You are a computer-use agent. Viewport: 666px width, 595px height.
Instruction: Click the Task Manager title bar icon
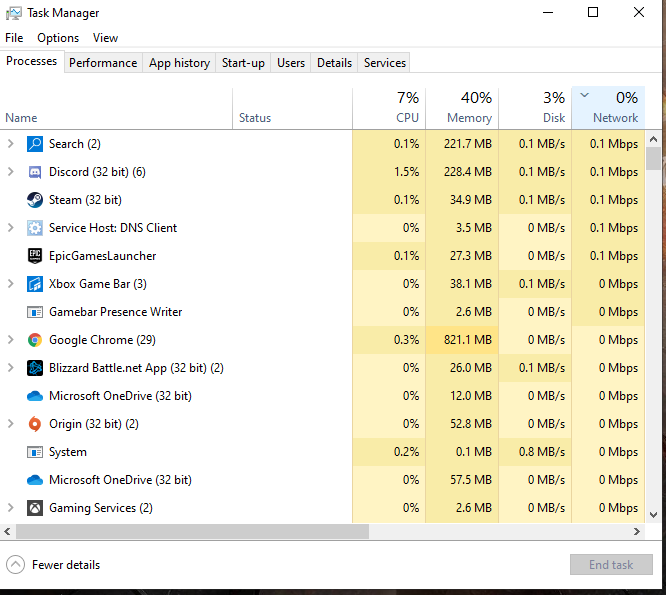[x=14, y=13]
